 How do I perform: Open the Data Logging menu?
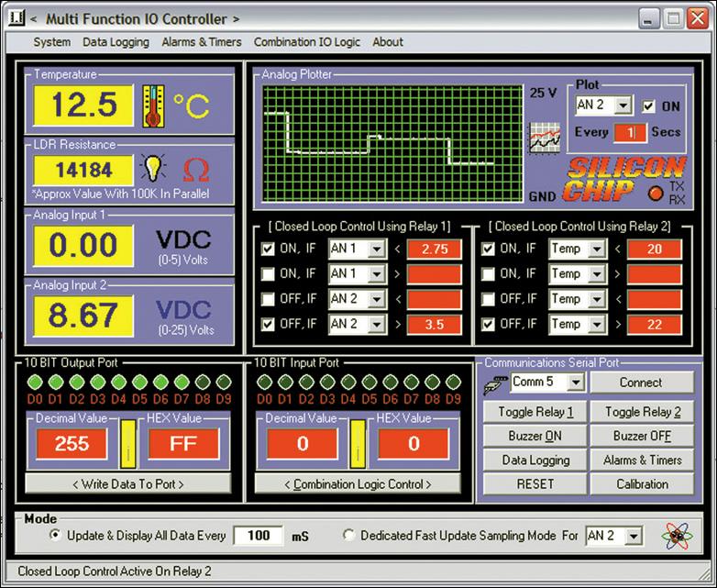116,42
